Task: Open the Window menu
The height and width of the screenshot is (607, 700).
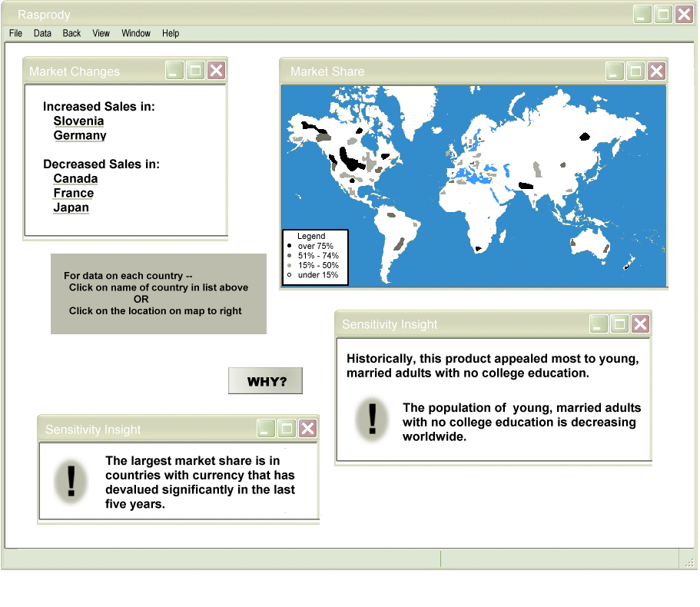Action: click(136, 33)
